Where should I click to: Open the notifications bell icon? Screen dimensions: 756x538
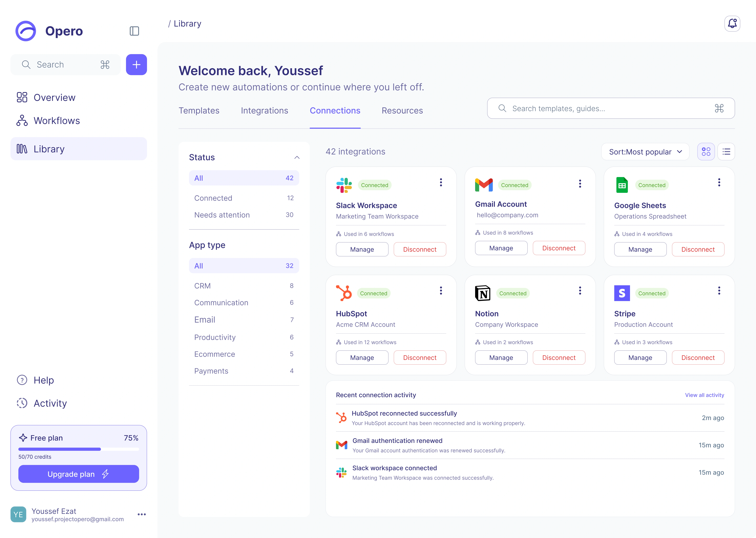coord(732,24)
